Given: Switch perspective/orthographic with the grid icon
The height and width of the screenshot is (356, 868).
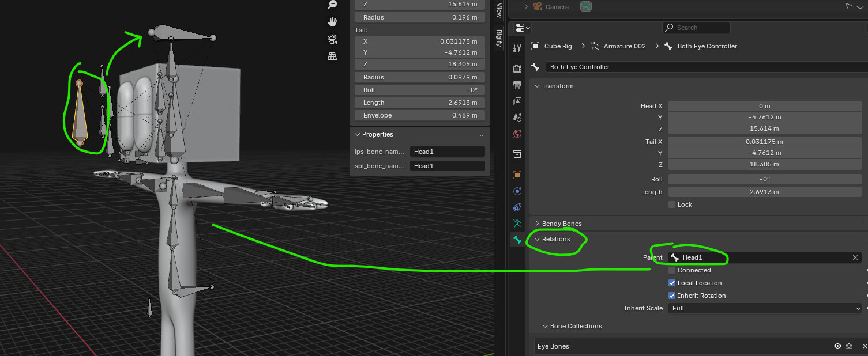Looking at the screenshot, I should tap(332, 56).
